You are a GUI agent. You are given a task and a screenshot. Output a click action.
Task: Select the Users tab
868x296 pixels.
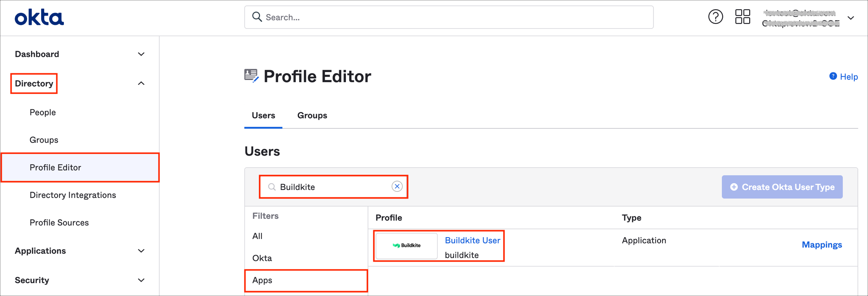[x=263, y=115]
